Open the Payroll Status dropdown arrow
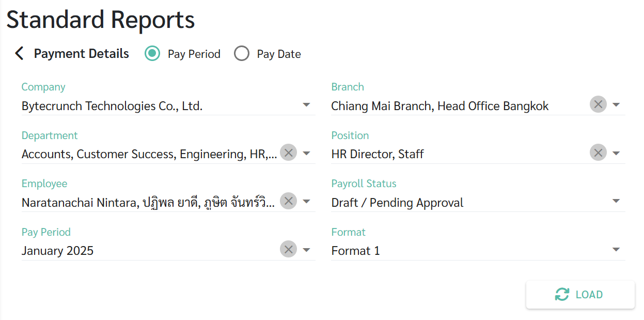 coord(616,201)
